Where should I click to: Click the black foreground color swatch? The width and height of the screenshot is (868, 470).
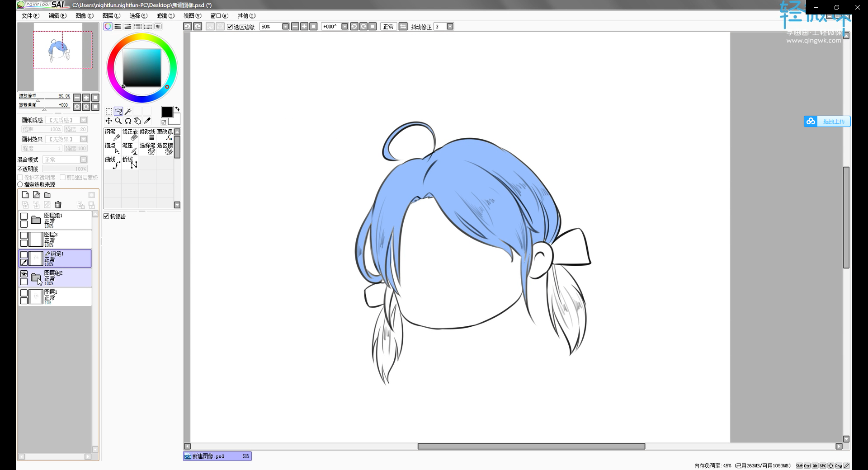pos(167,112)
